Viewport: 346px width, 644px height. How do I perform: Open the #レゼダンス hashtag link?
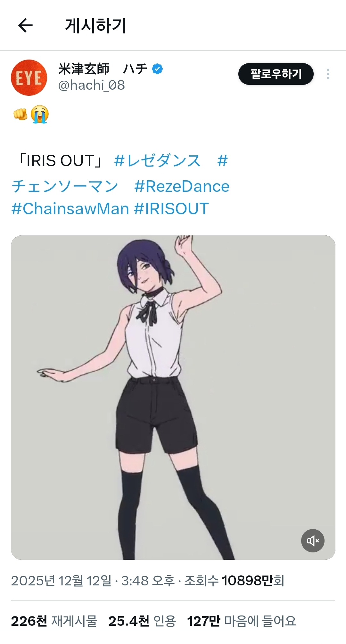click(157, 160)
